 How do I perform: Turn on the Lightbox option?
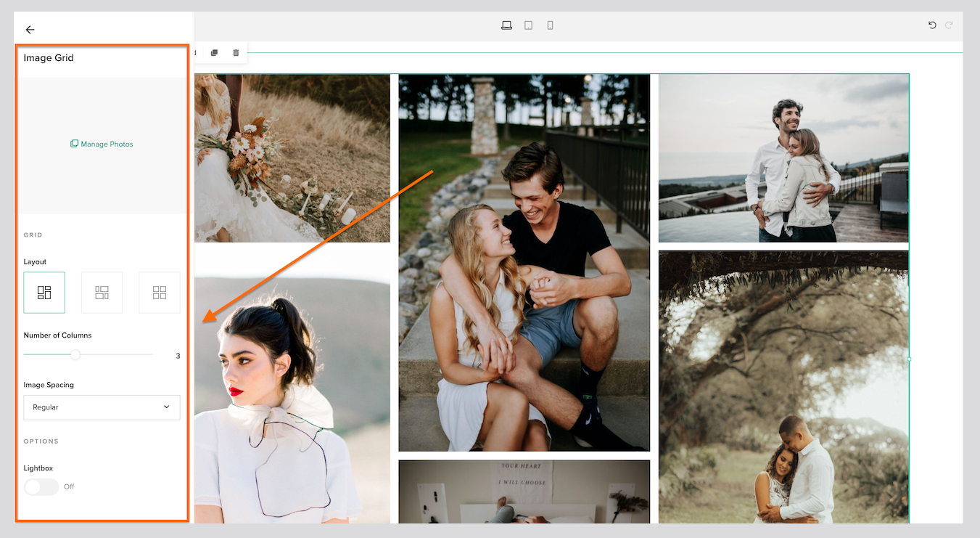coord(41,486)
